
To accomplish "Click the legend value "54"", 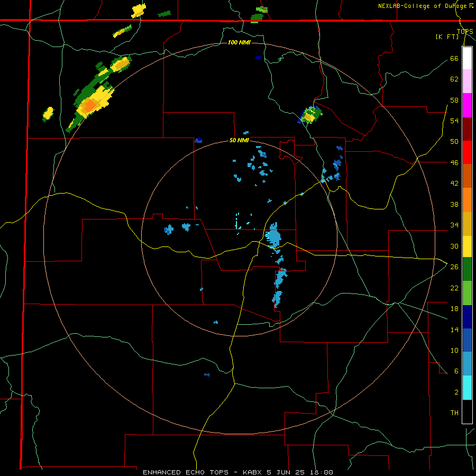I will [454, 121].
